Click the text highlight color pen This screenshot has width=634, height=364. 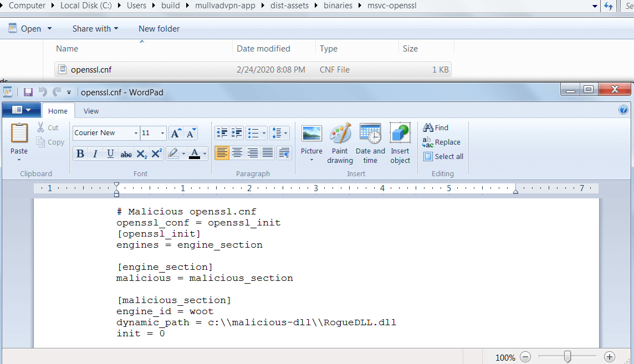(x=173, y=153)
